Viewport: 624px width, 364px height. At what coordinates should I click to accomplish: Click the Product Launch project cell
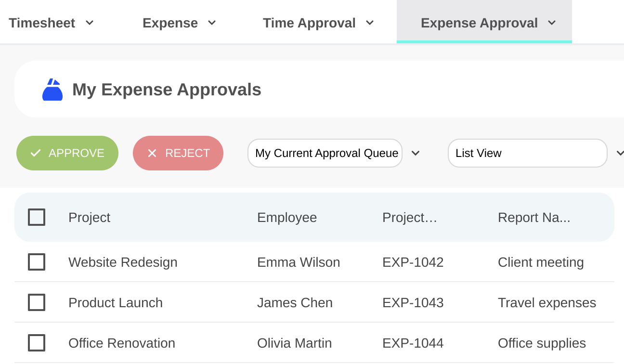[116, 302]
